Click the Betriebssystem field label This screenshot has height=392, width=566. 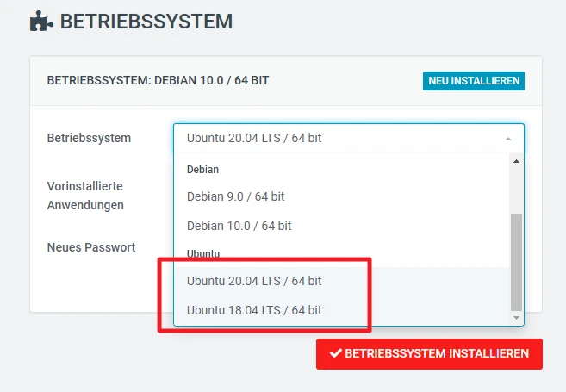[x=89, y=138]
